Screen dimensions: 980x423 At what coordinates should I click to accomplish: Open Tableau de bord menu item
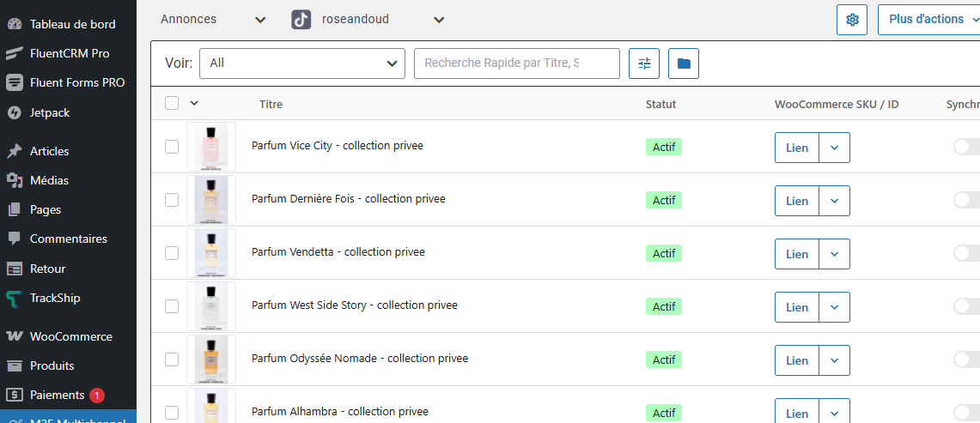coord(72,24)
